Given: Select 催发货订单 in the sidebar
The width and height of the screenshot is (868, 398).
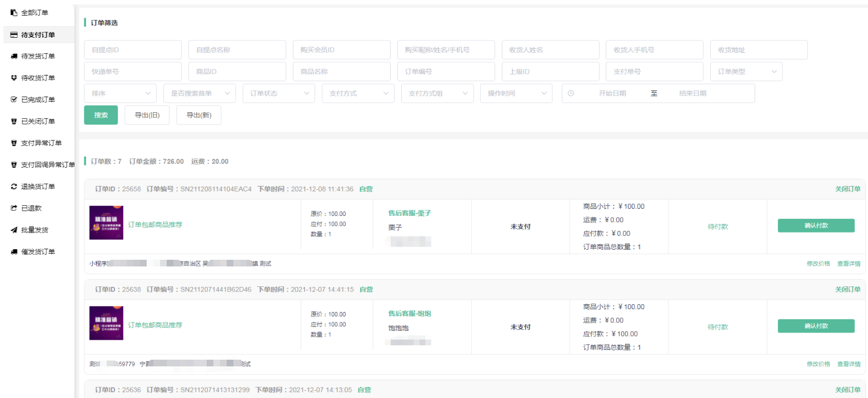Looking at the screenshot, I should point(38,251).
